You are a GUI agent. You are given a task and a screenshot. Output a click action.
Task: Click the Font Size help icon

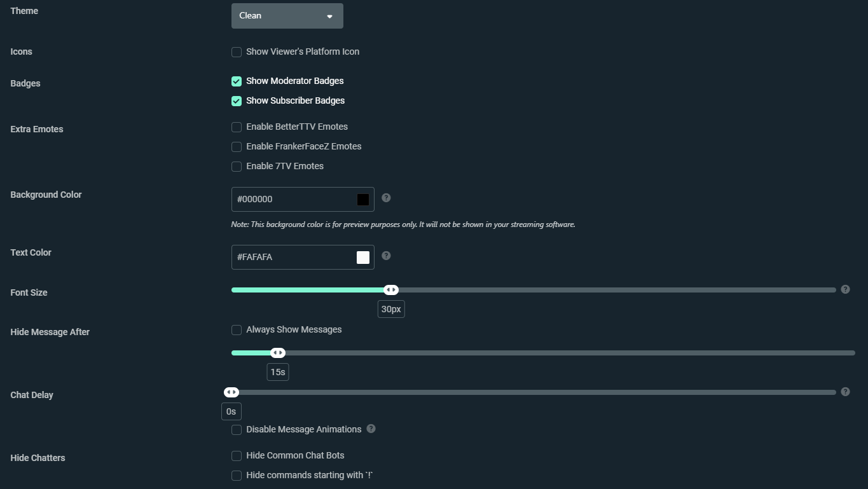(845, 289)
